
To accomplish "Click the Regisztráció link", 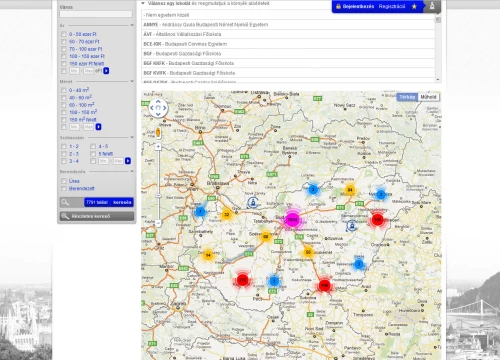I will [x=392, y=6].
